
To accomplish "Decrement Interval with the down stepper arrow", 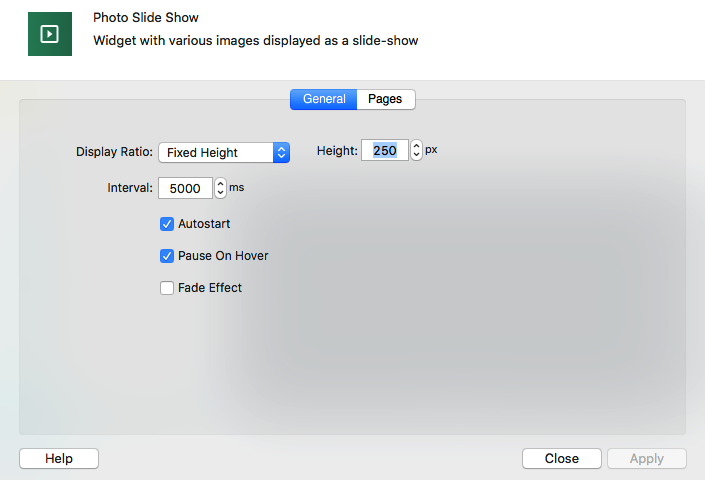I will [x=220, y=193].
